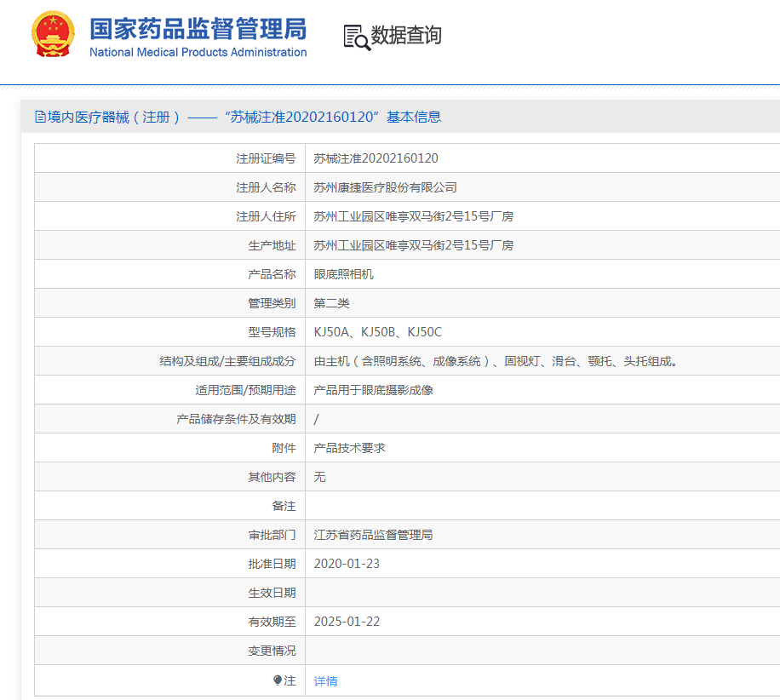The height and width of the screenshot is (700, 780).
Task: Click the 注册证编号 label
Action: 266,158
